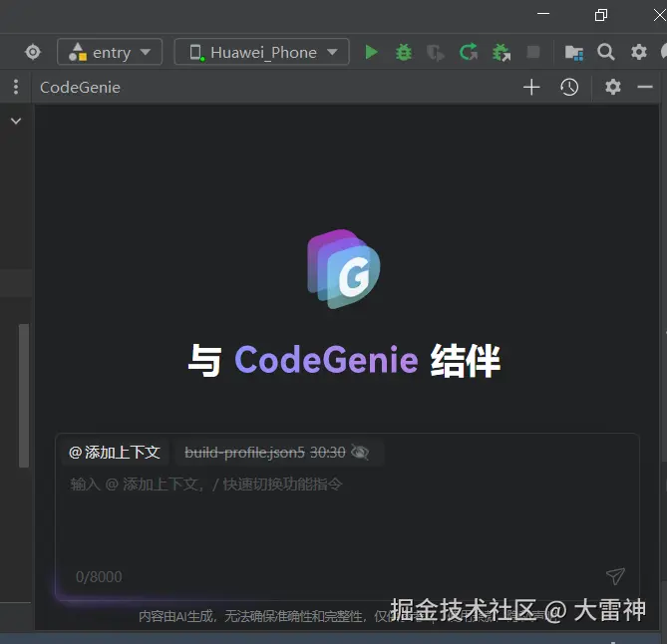667x644 pixels.
Task: Click the CodeGenie panel title
Action: point(80,88)
